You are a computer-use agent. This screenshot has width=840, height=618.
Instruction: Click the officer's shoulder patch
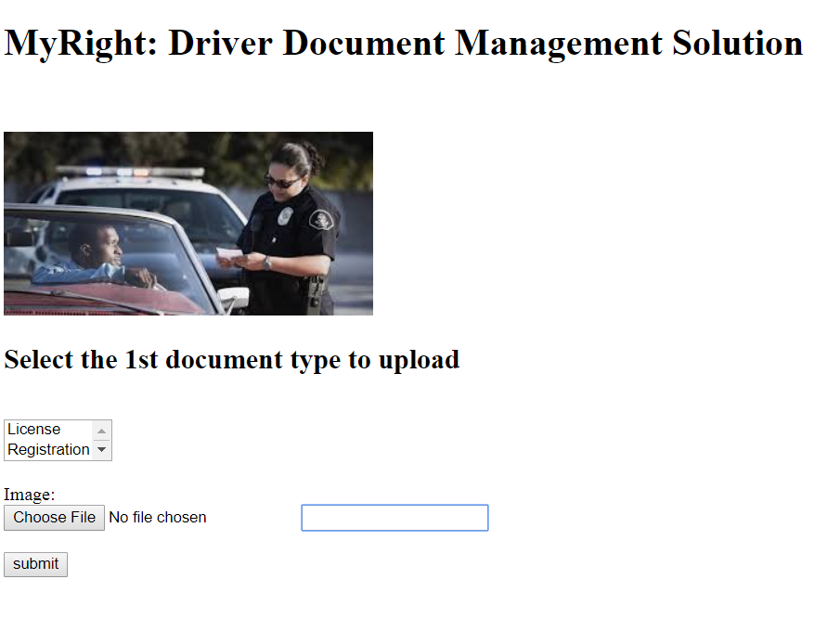click(321, 220)
